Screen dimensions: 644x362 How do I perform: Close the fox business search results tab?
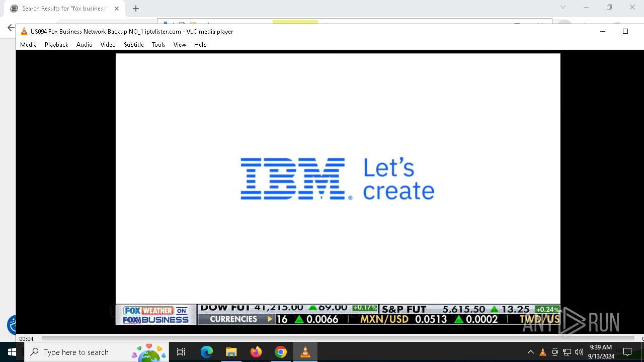point(116,9)
